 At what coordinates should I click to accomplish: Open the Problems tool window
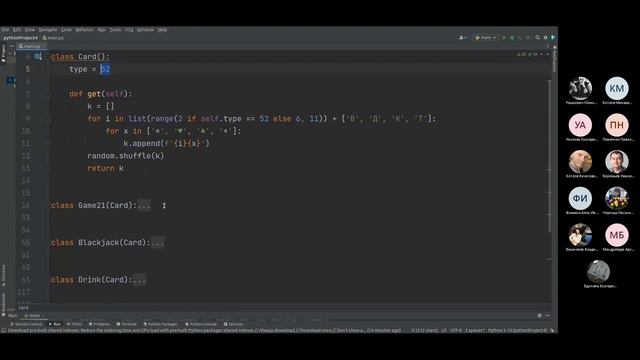coord(100,324)
